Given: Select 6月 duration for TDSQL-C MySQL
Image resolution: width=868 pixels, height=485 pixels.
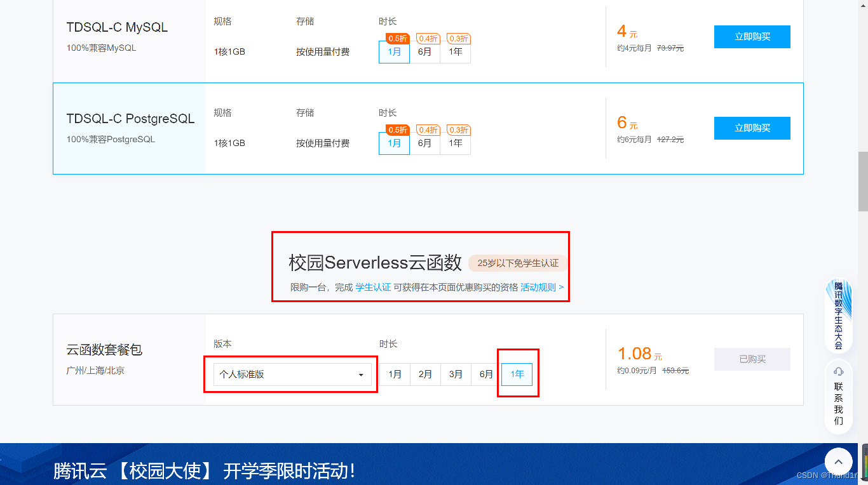Looking at the screenshot, I should click(x=424, y=52).
